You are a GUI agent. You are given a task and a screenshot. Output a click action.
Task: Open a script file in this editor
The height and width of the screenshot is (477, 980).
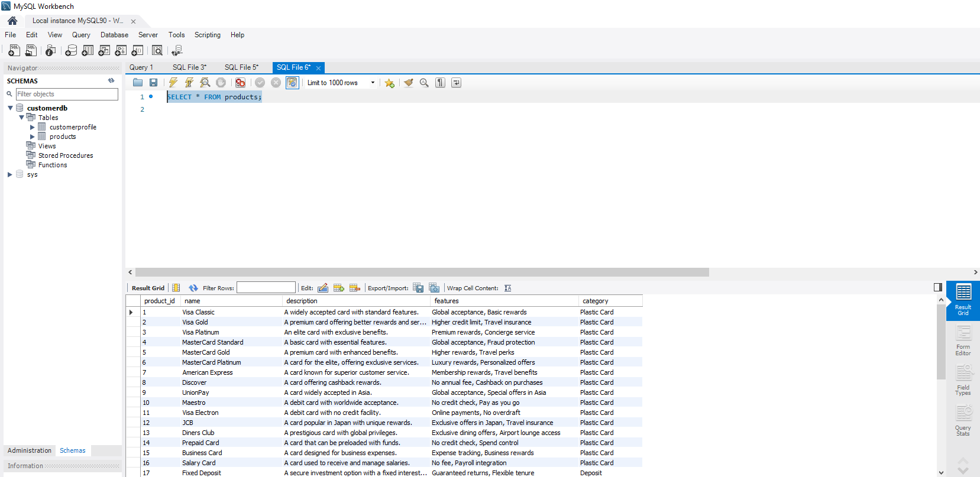tap(138, 83)
